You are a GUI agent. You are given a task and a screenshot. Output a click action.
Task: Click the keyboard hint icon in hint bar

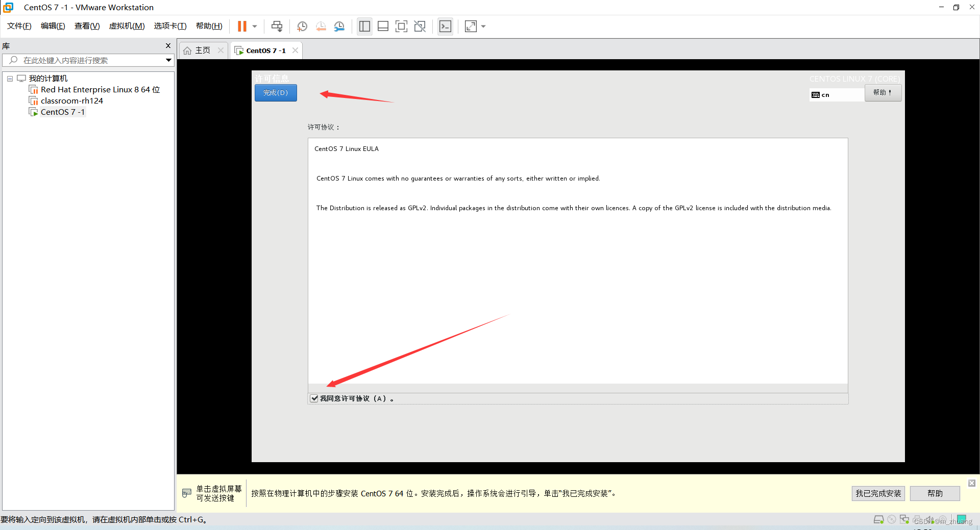coord(187,493)
